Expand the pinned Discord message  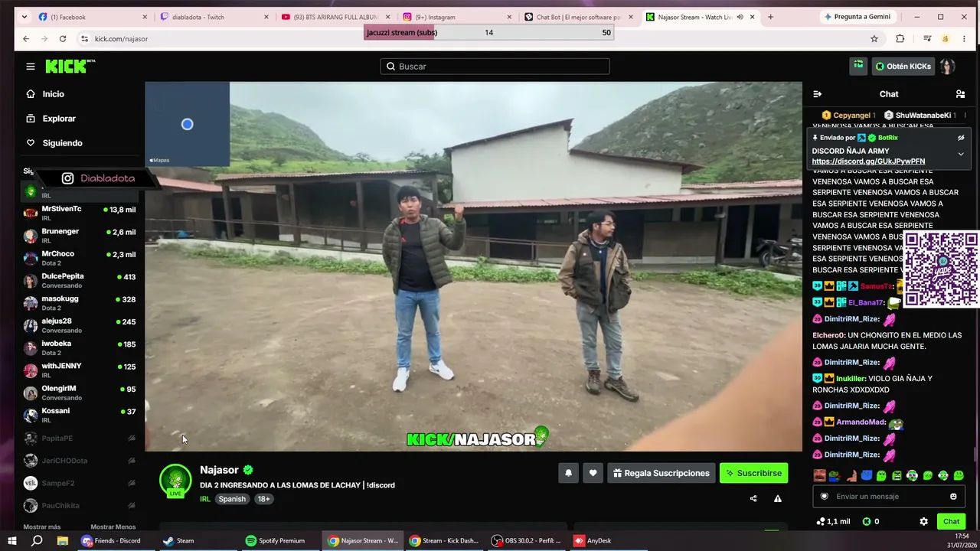[961, 154]
